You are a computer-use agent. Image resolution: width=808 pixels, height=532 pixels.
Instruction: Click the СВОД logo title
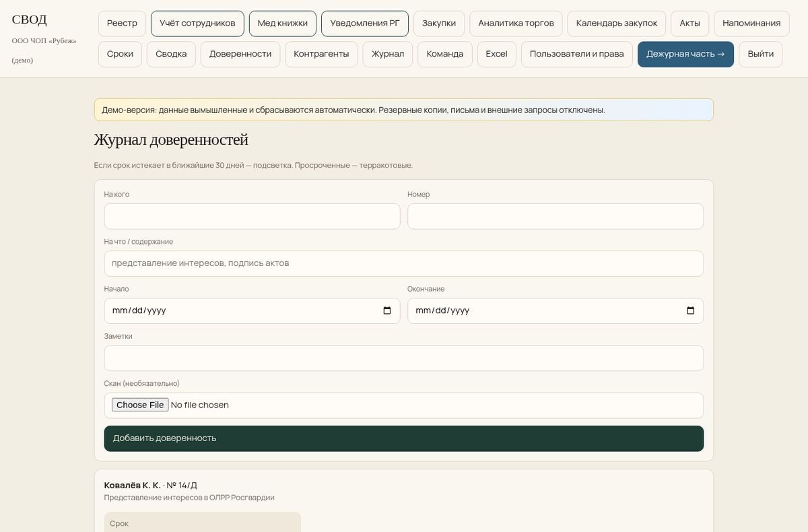point(30,20)
